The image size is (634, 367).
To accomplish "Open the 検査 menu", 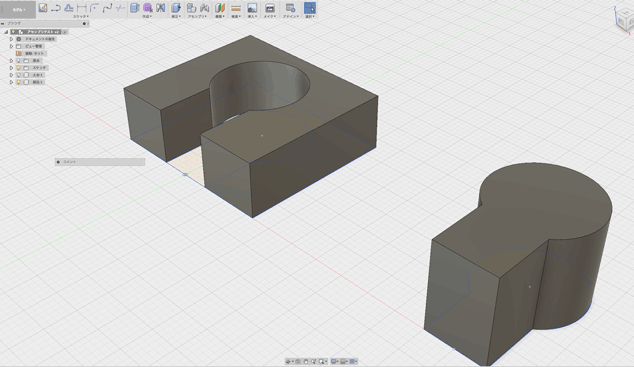I will coord(236,16).
